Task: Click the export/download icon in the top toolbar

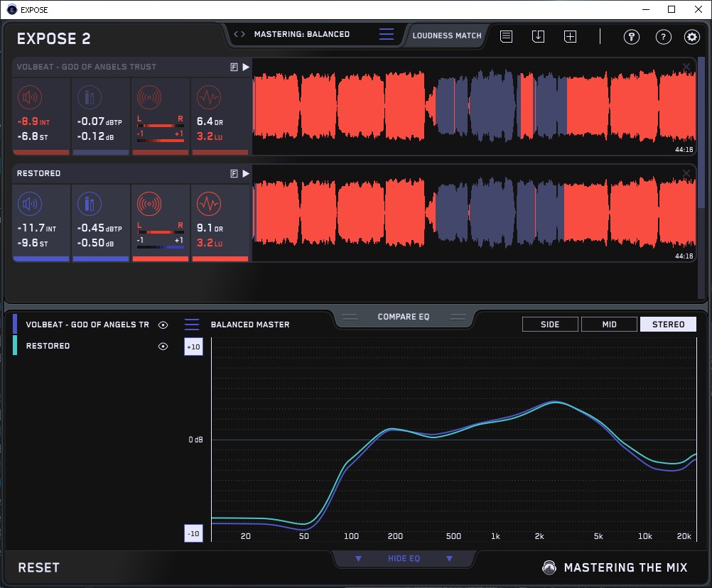Action: point(538,36)
